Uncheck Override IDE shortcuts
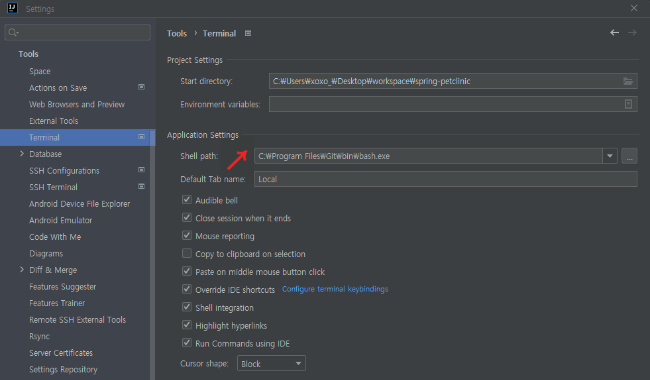 click(187, 289)
